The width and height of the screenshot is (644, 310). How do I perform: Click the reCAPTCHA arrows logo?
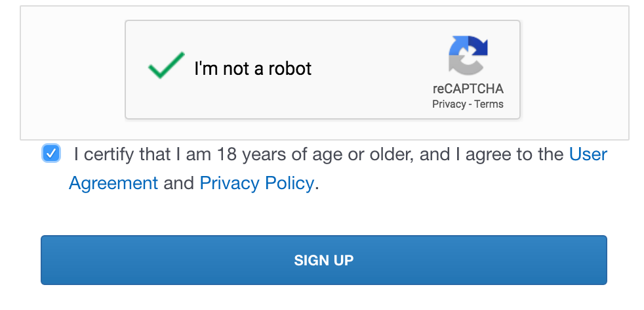pyautogui.click(x=468, y=56)
